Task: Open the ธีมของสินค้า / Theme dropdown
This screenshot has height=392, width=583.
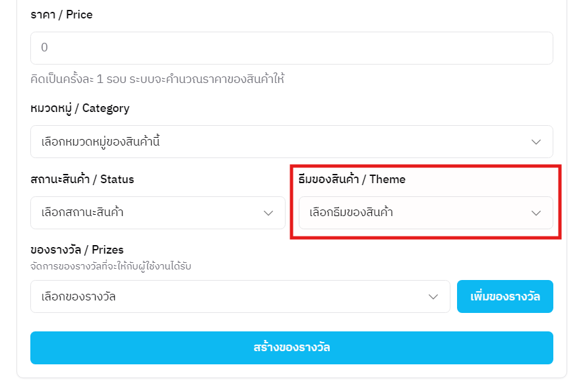Action: click(425, 213)
